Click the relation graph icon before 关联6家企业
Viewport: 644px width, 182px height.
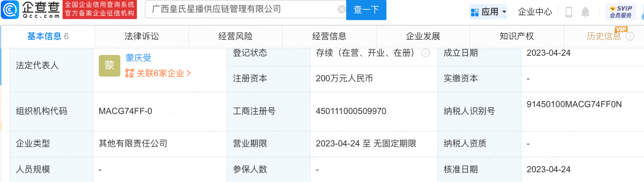tap(130, 73)
